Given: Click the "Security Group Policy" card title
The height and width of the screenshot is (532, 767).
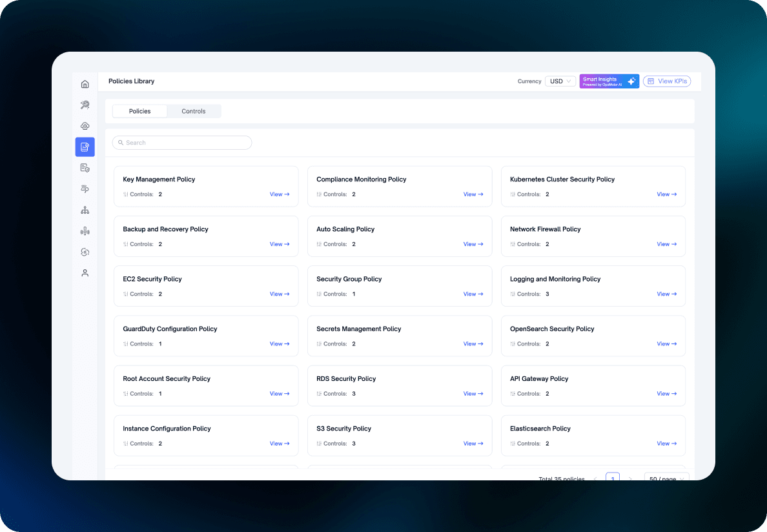Looking at the screenshot, I should (x=349, y=279).
